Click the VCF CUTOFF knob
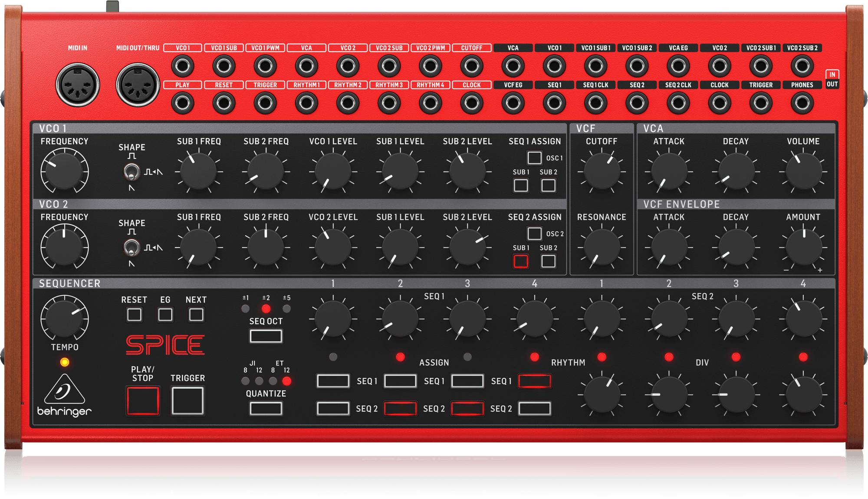Screen dimensions: 868x499 tap(602, 172)
